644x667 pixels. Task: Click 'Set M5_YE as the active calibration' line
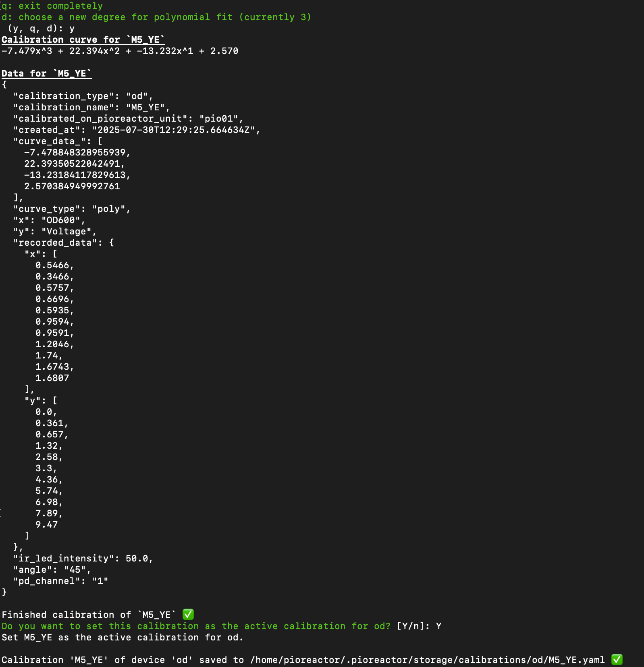tap(123, 637)
